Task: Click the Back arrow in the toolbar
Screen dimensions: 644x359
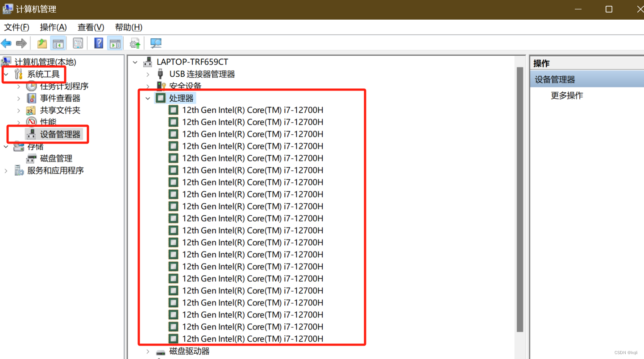Action: coord(6,43)
